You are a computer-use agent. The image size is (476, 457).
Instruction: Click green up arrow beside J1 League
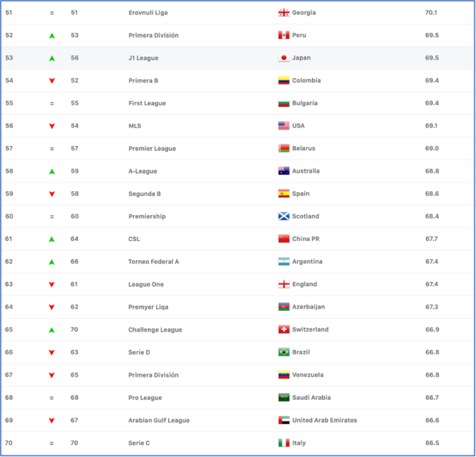pos(52,58)
